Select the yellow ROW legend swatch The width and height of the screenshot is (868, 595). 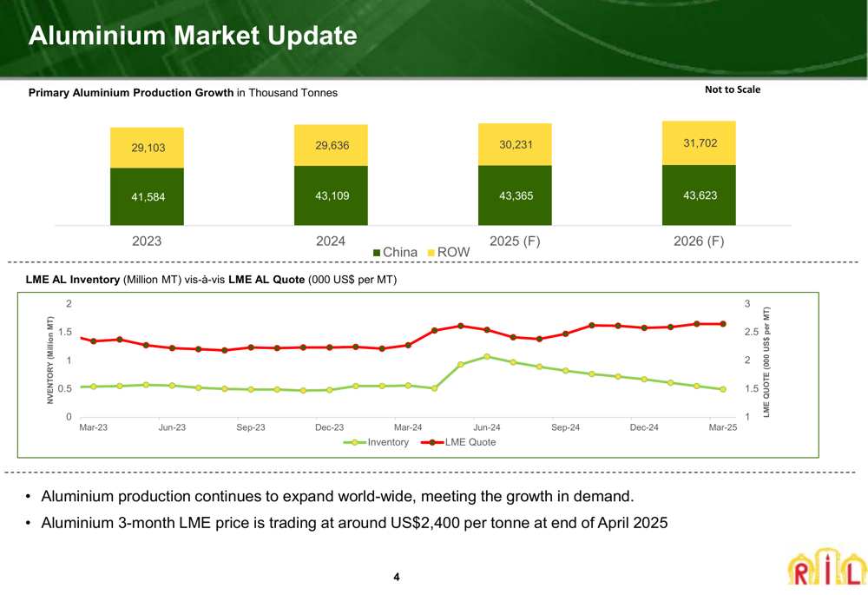coord(431,253)
